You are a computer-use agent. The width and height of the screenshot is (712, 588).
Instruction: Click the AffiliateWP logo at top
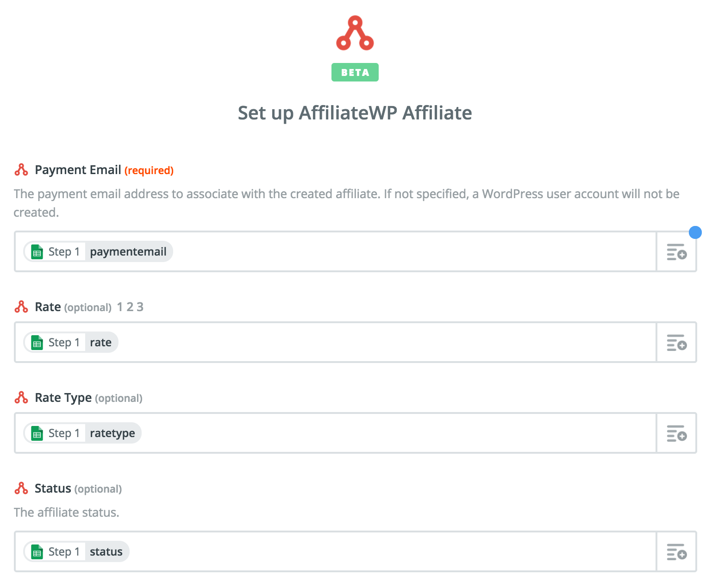pos(355,33)
